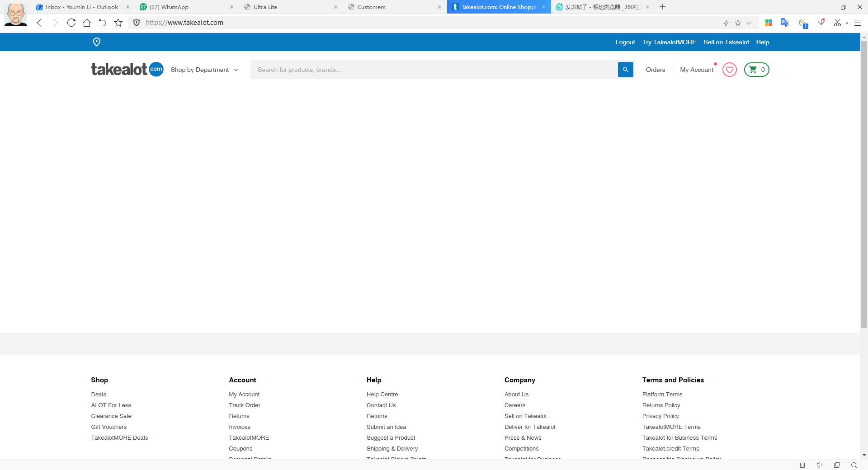Click the trash icon in the status bar
This screenshot has height=470, width=868.
pyautogui.click(x=802, y=465)
